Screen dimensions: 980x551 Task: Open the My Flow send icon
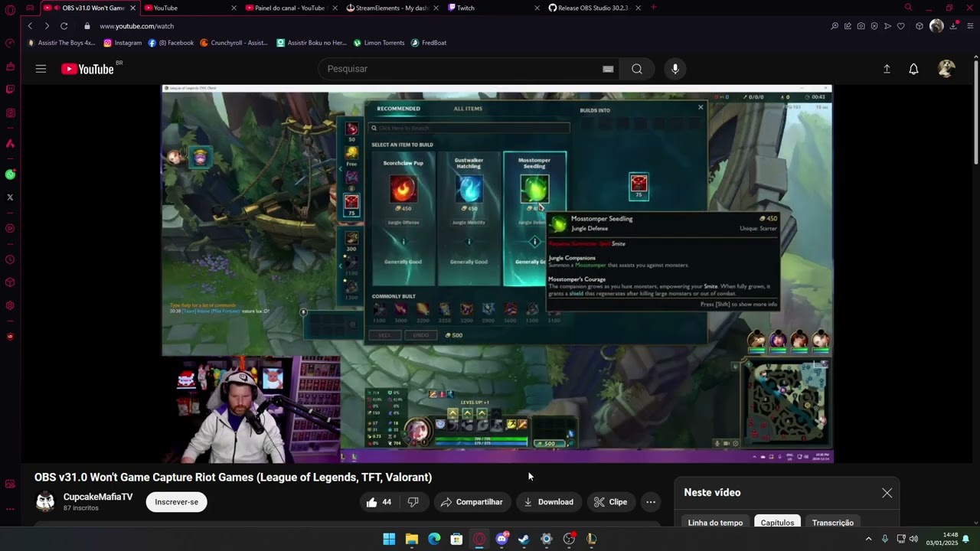pos(887,26)
